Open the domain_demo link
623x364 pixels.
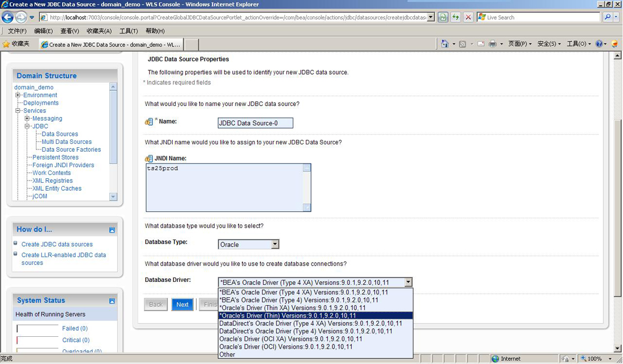click(34, 87)
